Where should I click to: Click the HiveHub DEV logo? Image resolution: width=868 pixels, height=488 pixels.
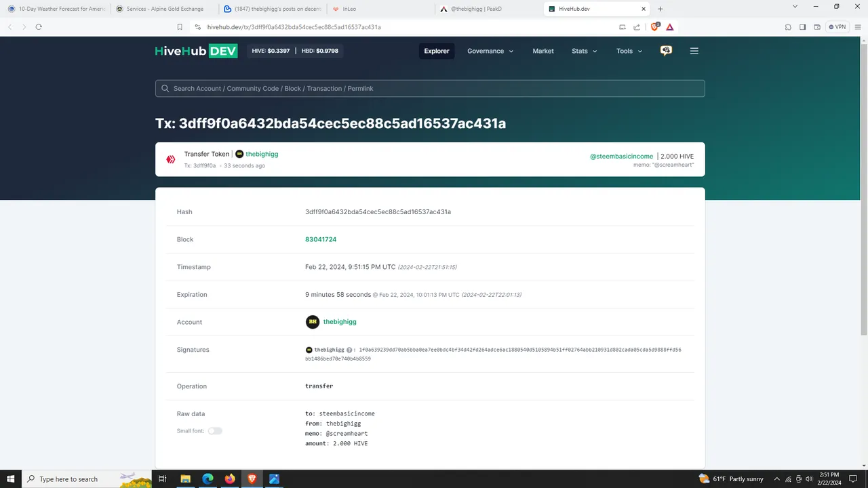pyautogui.click(x=196, y=51)
